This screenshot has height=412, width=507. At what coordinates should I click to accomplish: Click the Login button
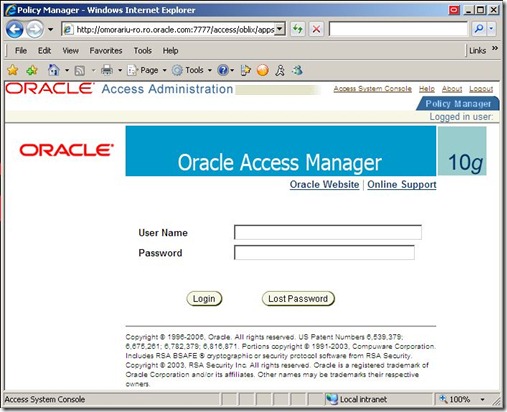204,299
